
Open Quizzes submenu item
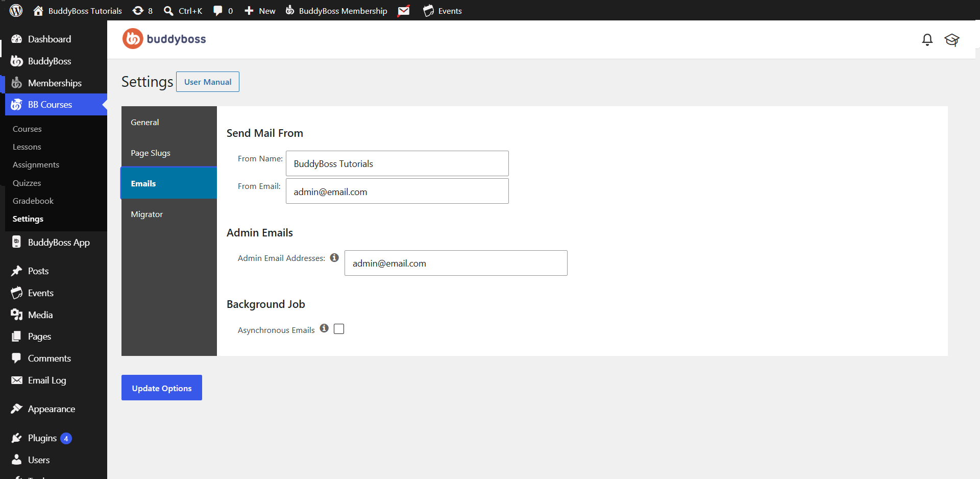[27, 183]
